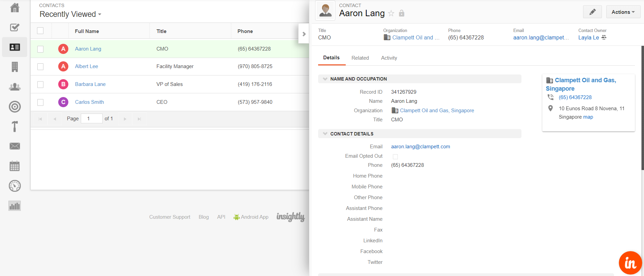Switch to the Activity tab

389,58
